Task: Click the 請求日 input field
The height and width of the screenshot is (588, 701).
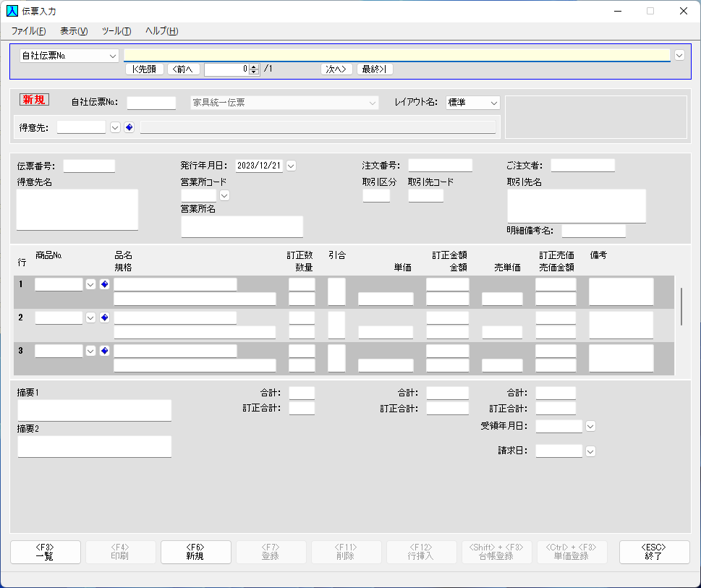Action: point(558,451)
